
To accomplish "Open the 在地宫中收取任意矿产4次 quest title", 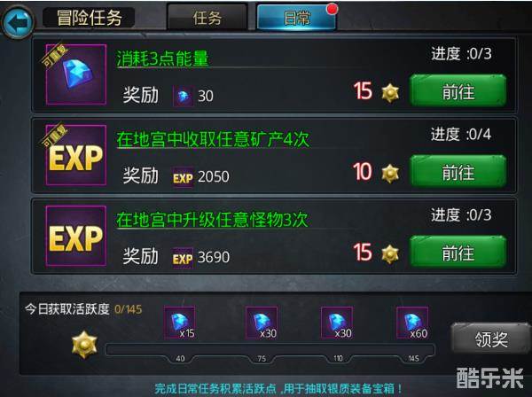I will (213, 139).
